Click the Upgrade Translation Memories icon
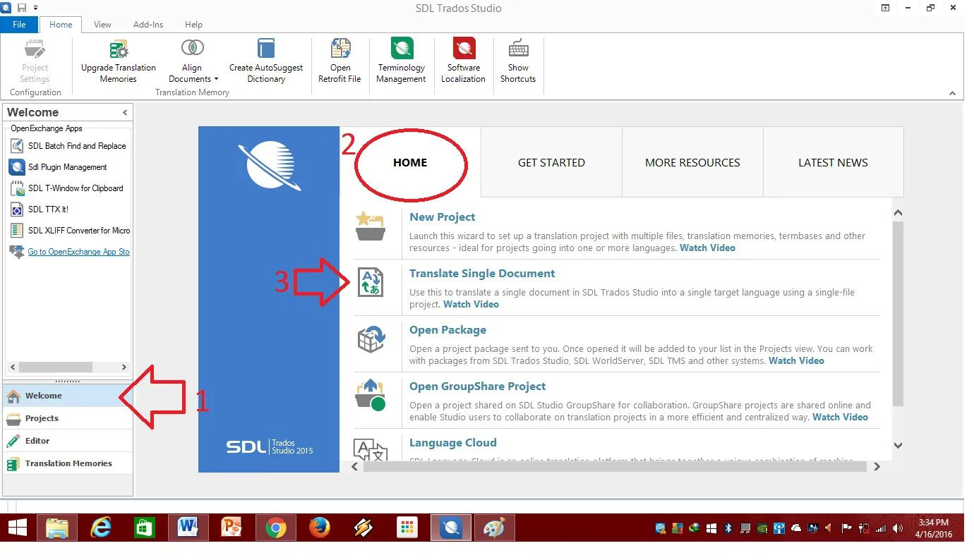The height and width of the screenshot is (560, 974). point(119,49)
